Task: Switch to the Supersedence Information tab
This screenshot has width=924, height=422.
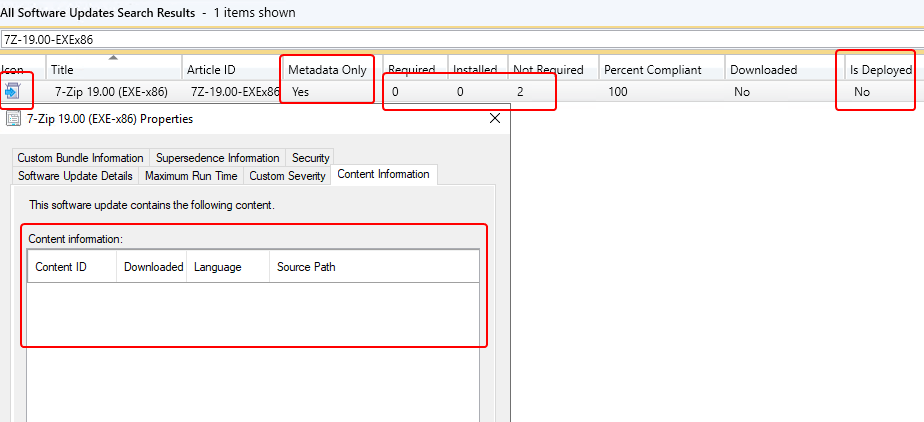Action: (x=217, y=158)
